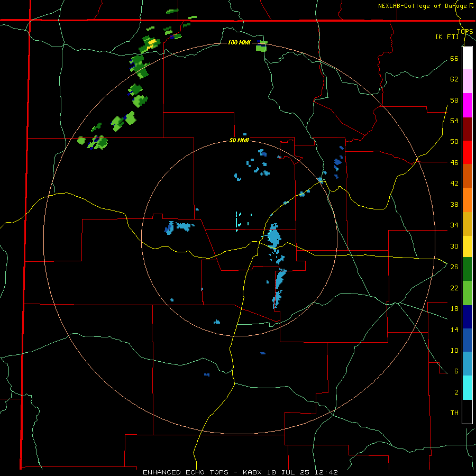The image size is (476, 476).
Task: Click the light green legend color block
Action: 467,293
